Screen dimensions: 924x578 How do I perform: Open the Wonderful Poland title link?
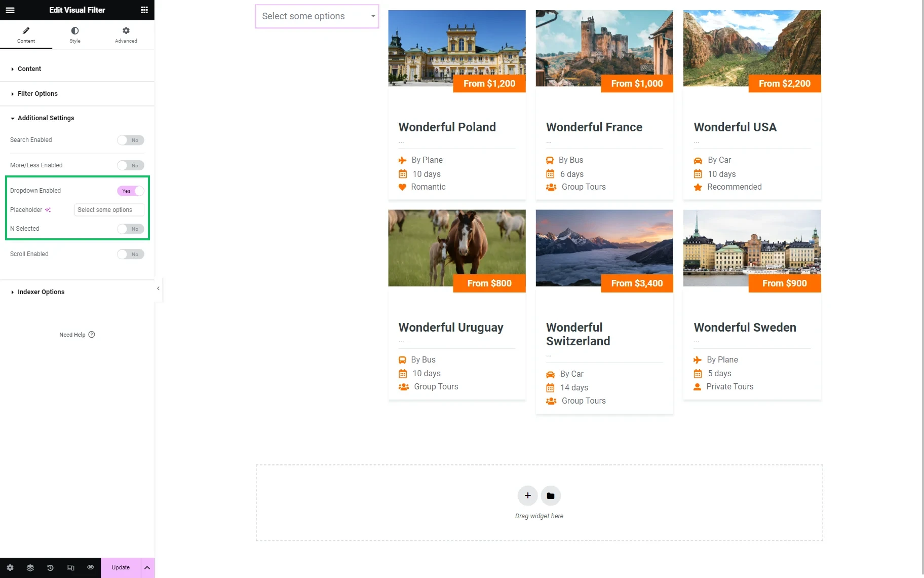pos(447,127)
